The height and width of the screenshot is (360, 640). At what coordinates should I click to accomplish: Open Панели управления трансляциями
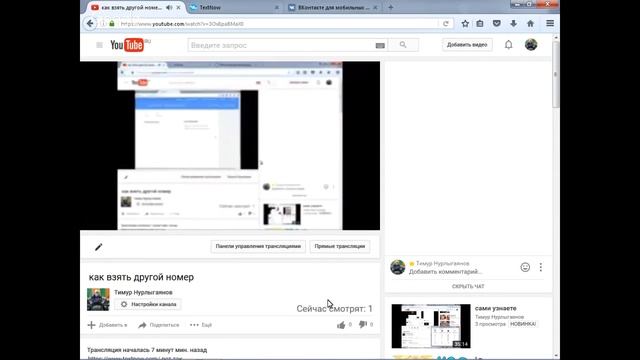point(258,247)
